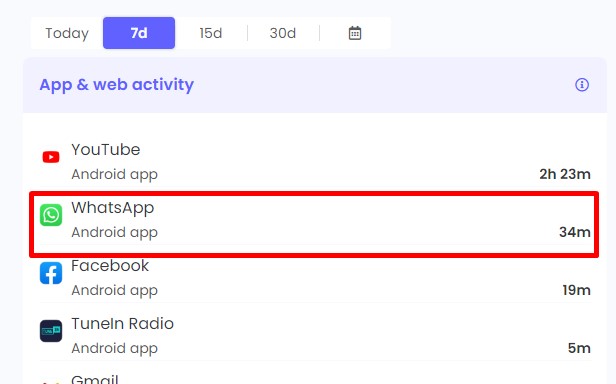Image resolution: width=616 pixels, height=384 pixels.
Task: Click the Gmail entry at list bottom
Action: (95, 379)
